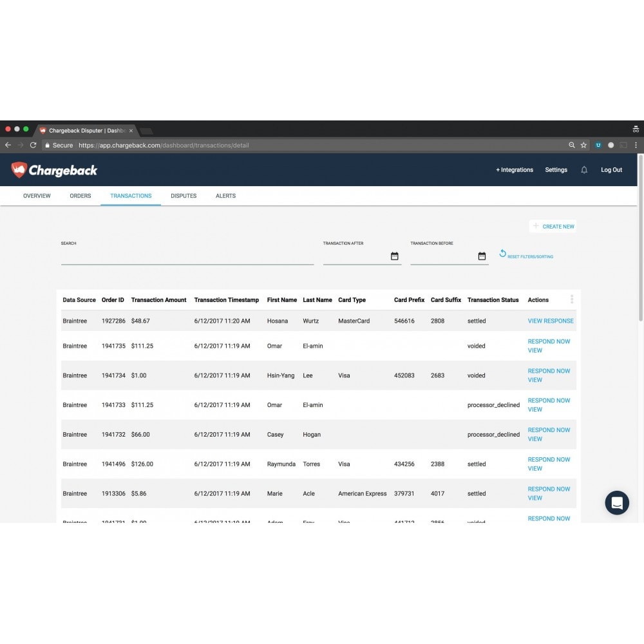Go back with browser back arrow
The height and width of the screenshot is (644, 644).
[x=8, y=145]
